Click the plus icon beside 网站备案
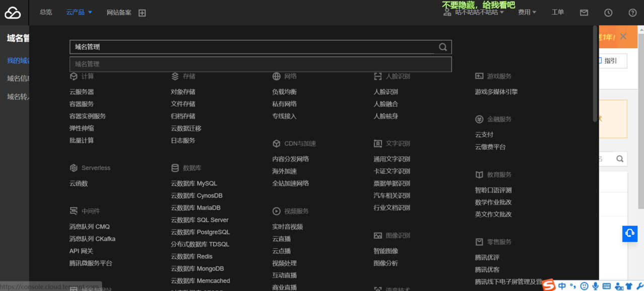 pyautogui.click(x=142, y=13)
